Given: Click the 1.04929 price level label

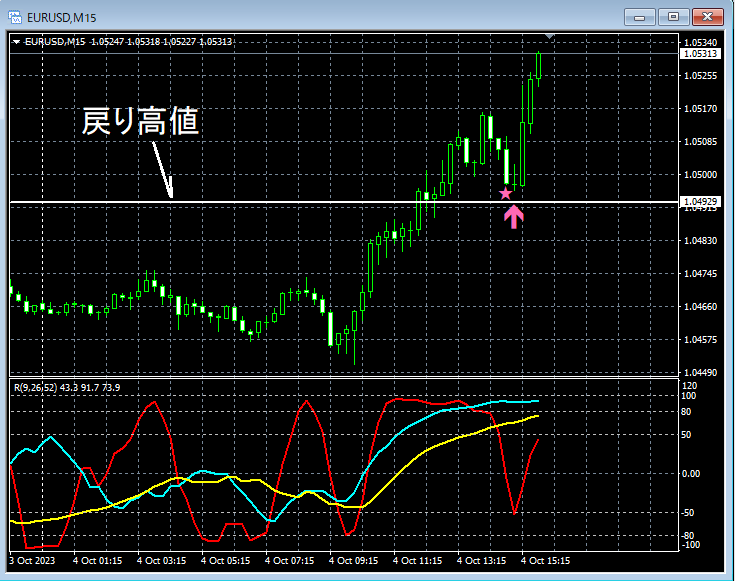Looking at the screenshot, I should [700, 202].
